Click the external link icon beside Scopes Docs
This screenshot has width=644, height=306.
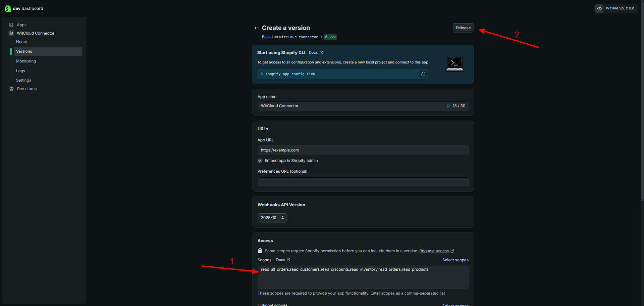tap(288, 260)
